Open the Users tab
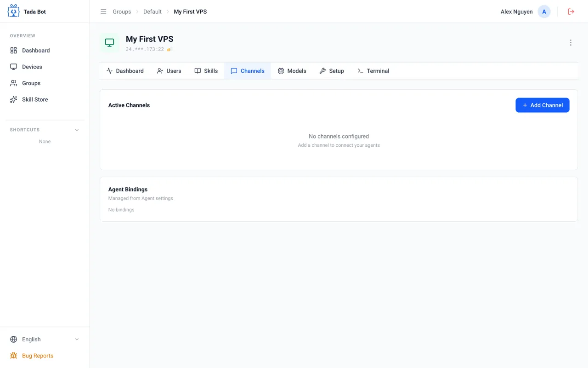The height and width of the screenshot is (368, 588). (169, 71)
